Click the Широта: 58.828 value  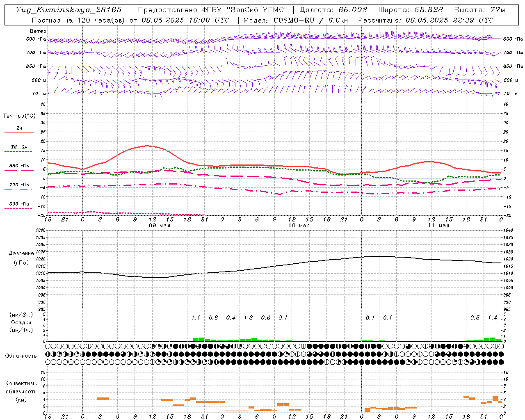tap(411, 10)
